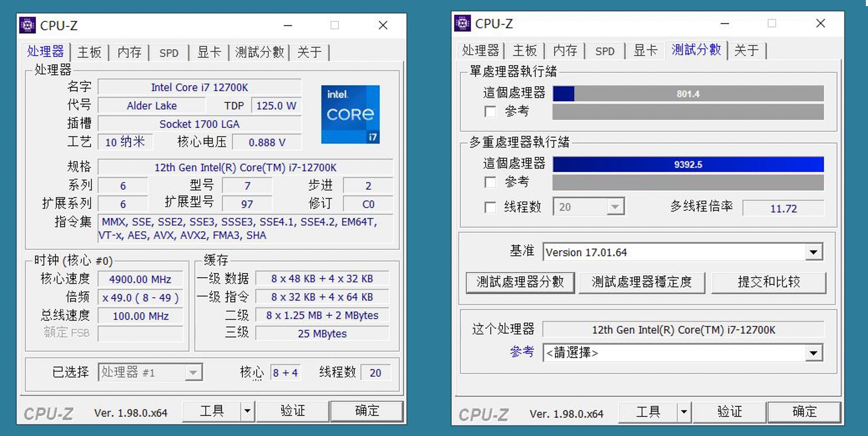Image resolution: width=868 pixels, height=436 pixels.
Task: Minimize the right CPU-Z window
Action: (725, 24)
